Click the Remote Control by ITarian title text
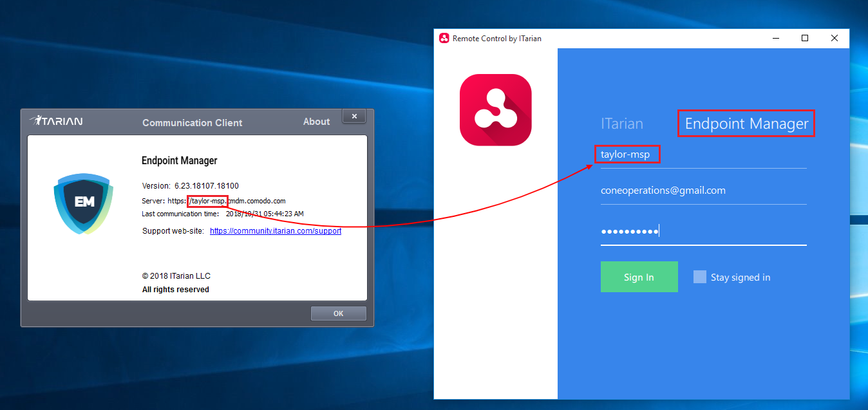 [x=497, y=39]
